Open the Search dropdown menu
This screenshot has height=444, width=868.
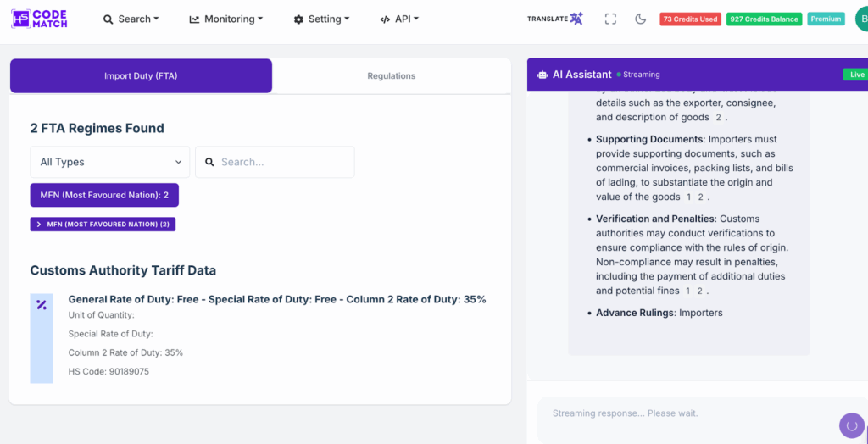(x=131, y=19)
